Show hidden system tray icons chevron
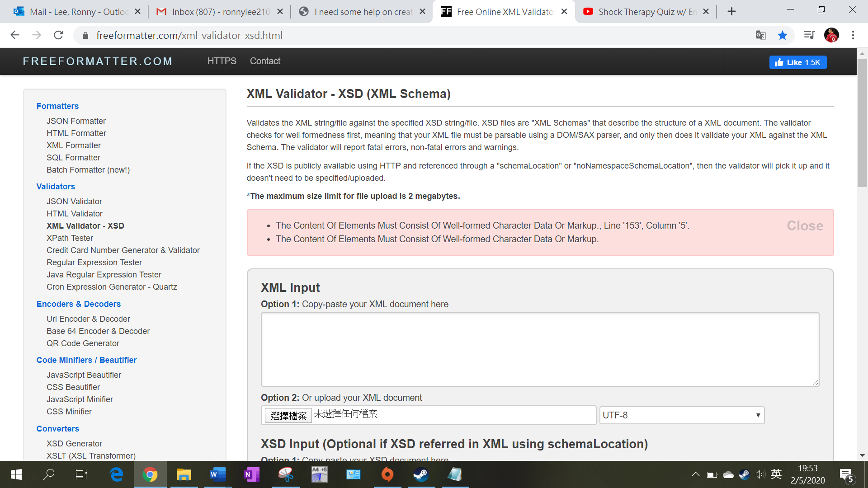The width and height of the screenshot is (868, 488). click(696, 474)
